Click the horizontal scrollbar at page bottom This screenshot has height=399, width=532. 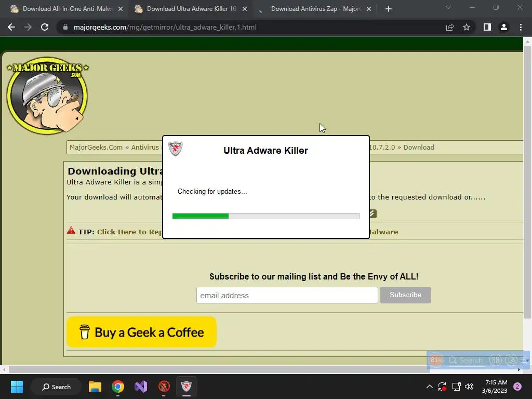click(219, 369)
